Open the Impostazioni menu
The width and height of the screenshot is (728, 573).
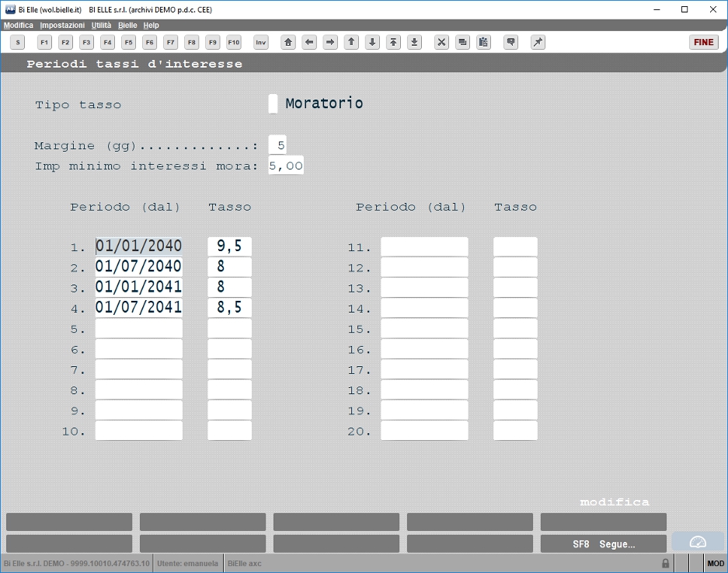[62, 25]
